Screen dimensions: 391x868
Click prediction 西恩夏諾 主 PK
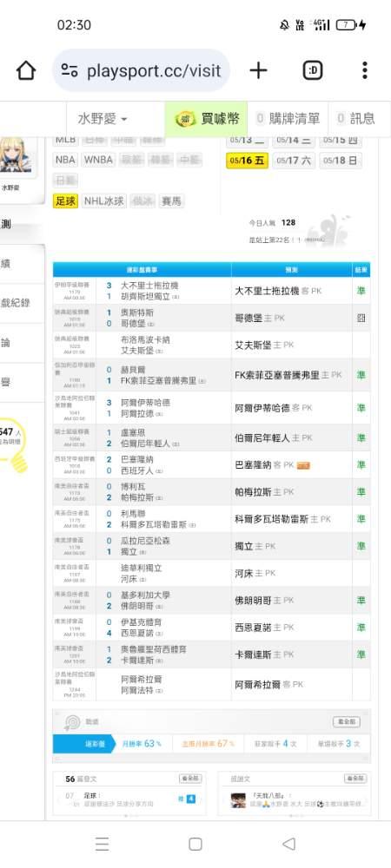tap(265, 628)
